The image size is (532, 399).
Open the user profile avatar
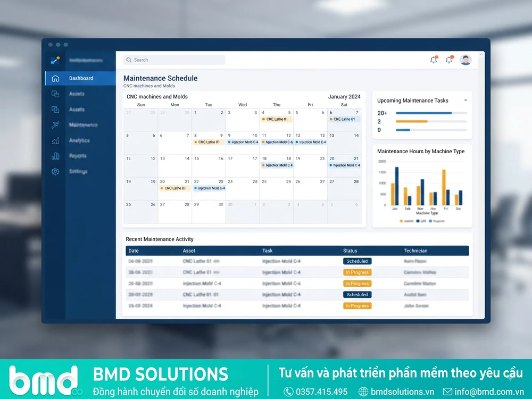465,60
